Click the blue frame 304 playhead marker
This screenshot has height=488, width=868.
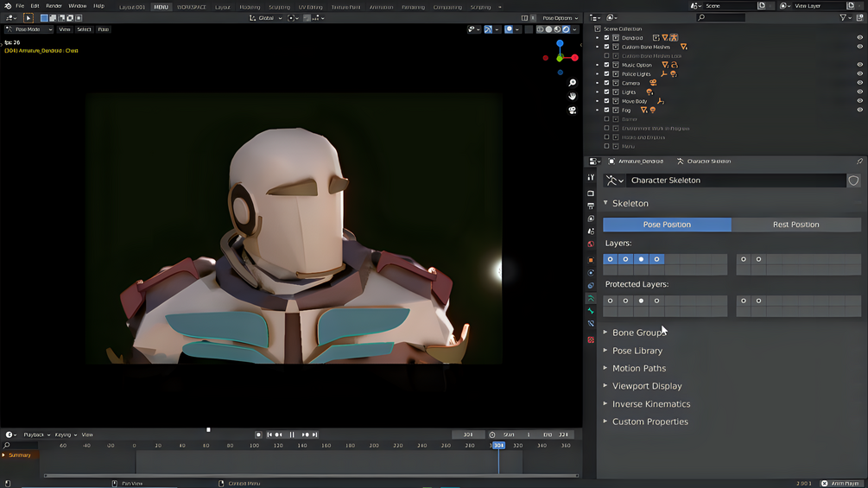tap(498, 446)
